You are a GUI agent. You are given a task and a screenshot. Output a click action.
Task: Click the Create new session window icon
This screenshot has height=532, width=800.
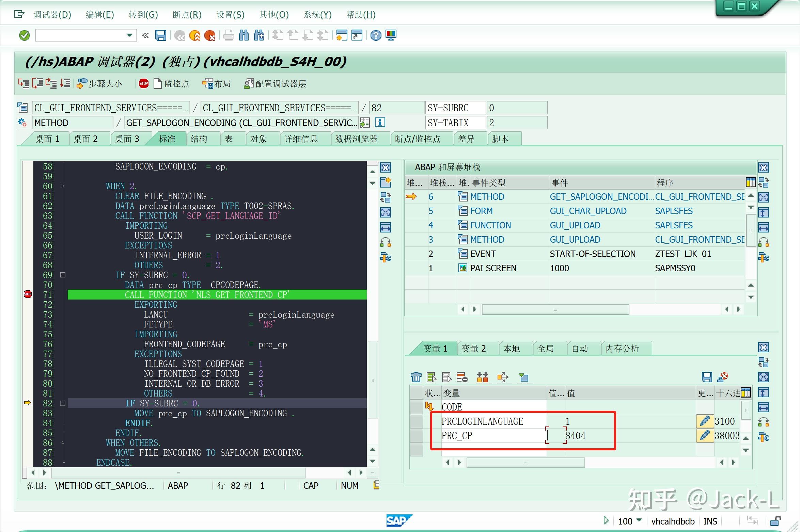coord(342,35)
